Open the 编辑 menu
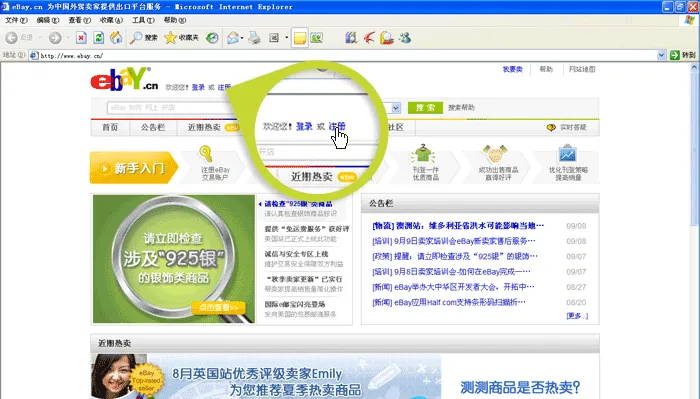 (x=48, y=20)
